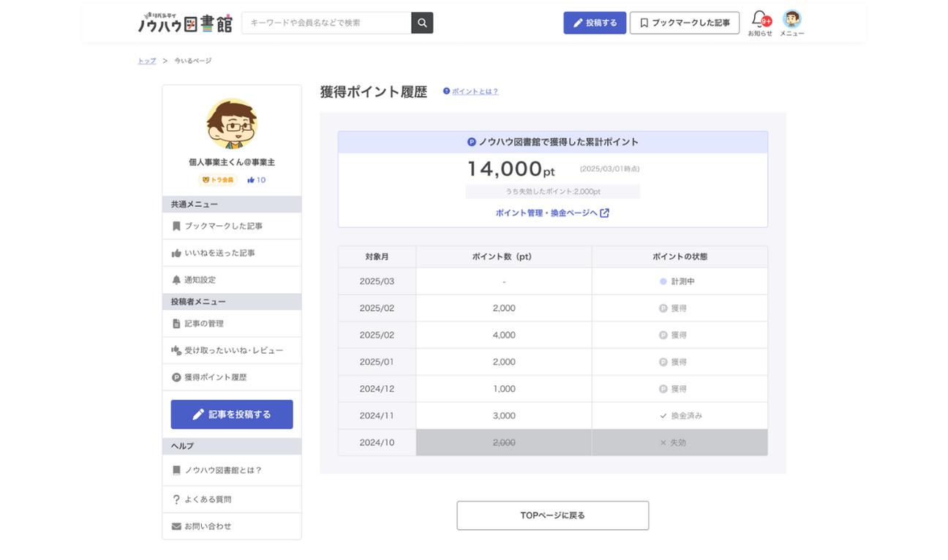Select 獲得ポイント履歴 in the sidebar menu
Image resolution: width=948 pixels, height=560 pixels.
tap(215, 377)
